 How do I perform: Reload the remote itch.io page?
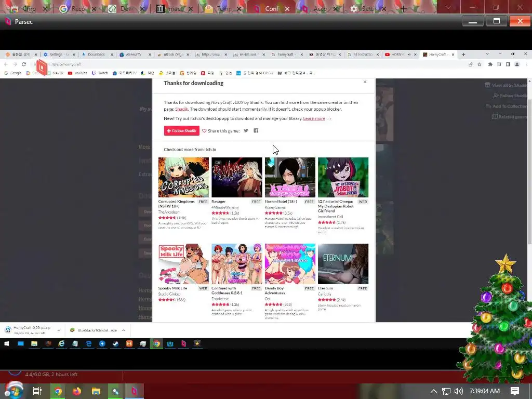(24, 64)
